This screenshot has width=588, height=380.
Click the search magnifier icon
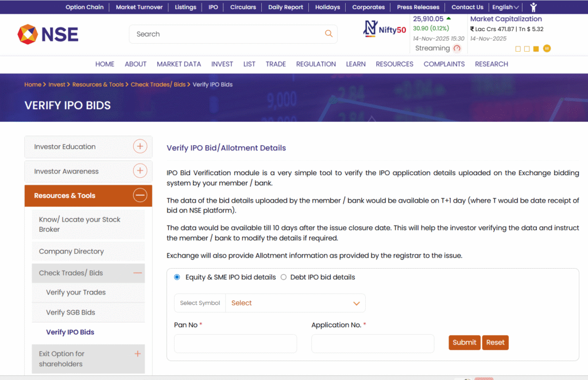click(x=328, y=34)
